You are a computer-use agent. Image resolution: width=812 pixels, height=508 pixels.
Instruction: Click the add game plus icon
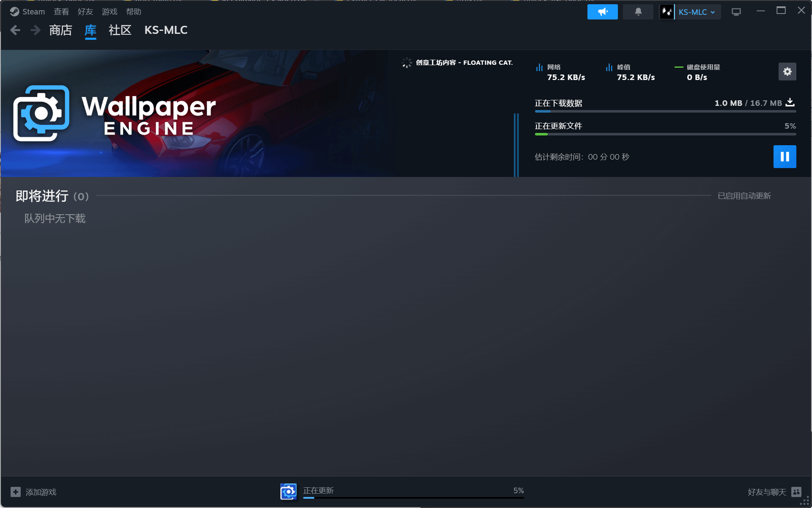pyautogui.click(x=16, y=492)
